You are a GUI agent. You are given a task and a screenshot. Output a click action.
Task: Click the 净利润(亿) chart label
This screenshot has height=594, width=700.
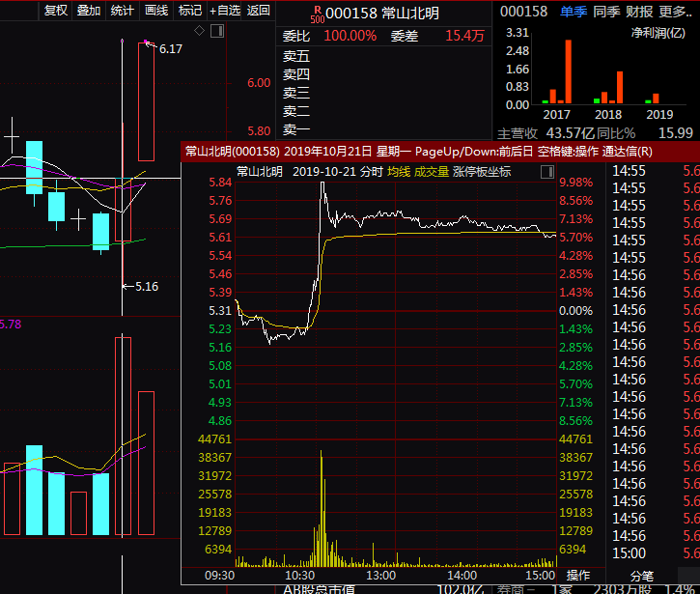(658, 33)
